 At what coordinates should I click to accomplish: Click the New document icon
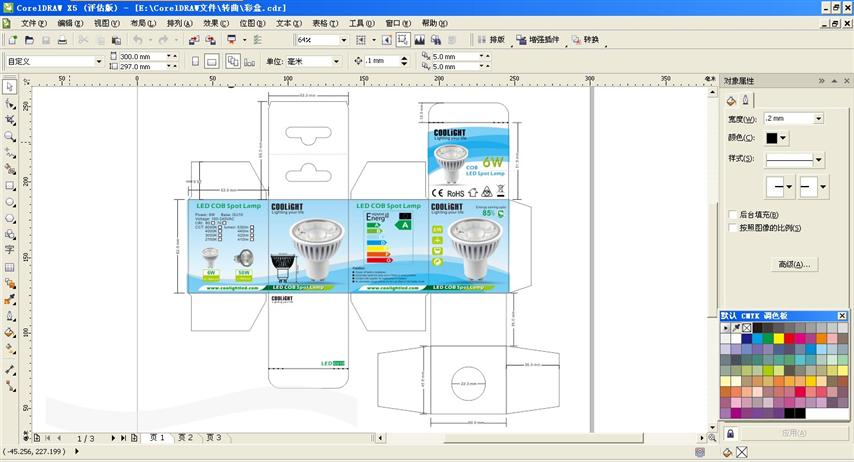[13, 40]
